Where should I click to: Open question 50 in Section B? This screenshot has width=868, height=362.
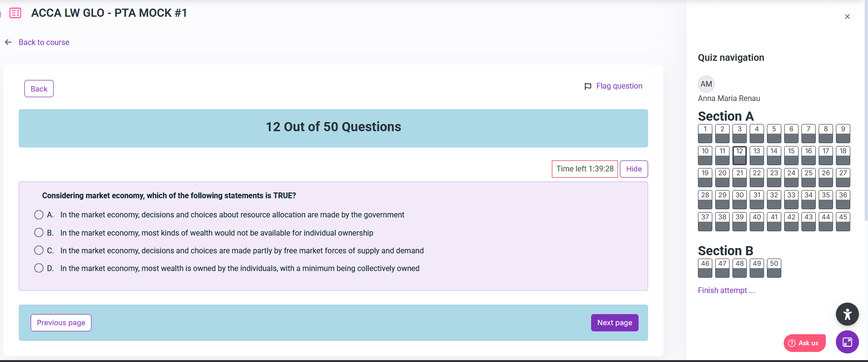(774, 268)
